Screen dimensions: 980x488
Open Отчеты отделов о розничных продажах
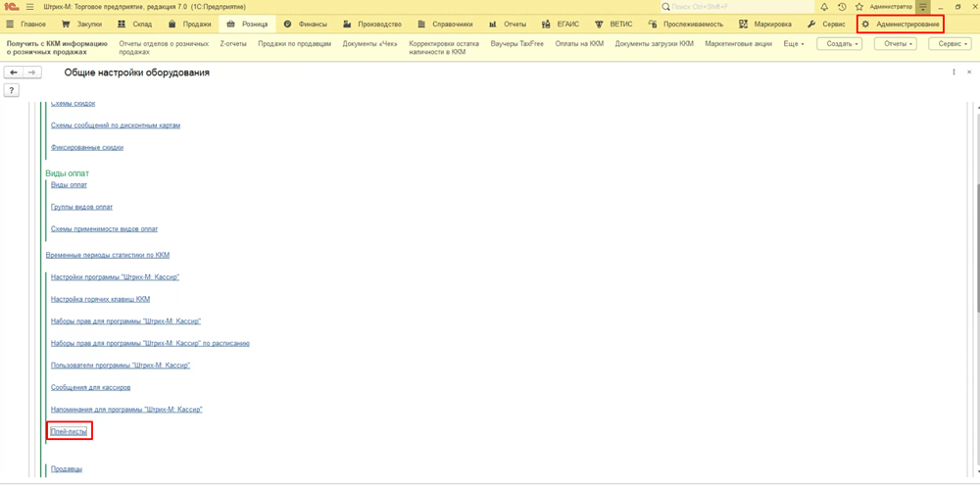coord(164,48)
